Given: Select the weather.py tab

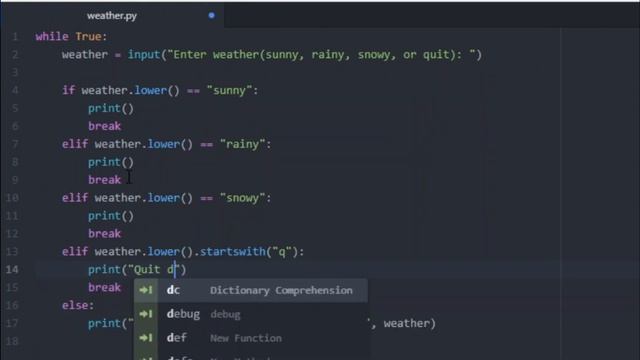Looking at the screenshot, I should pos(112,16).
